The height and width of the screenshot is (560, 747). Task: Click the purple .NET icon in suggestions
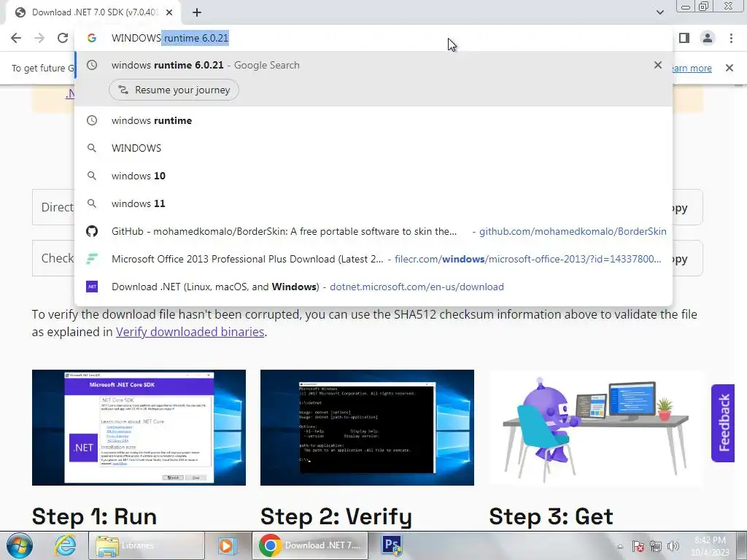pos(92,287)
